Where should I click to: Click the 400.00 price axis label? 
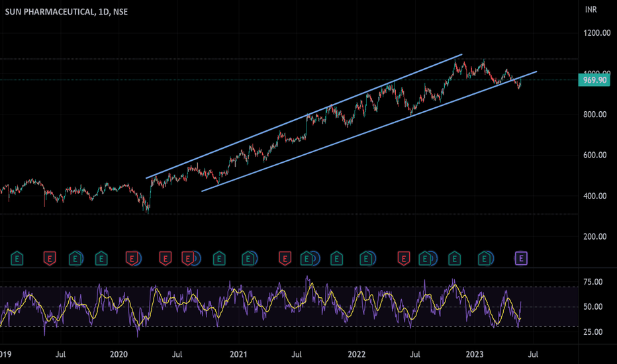(x=595, y=196)
